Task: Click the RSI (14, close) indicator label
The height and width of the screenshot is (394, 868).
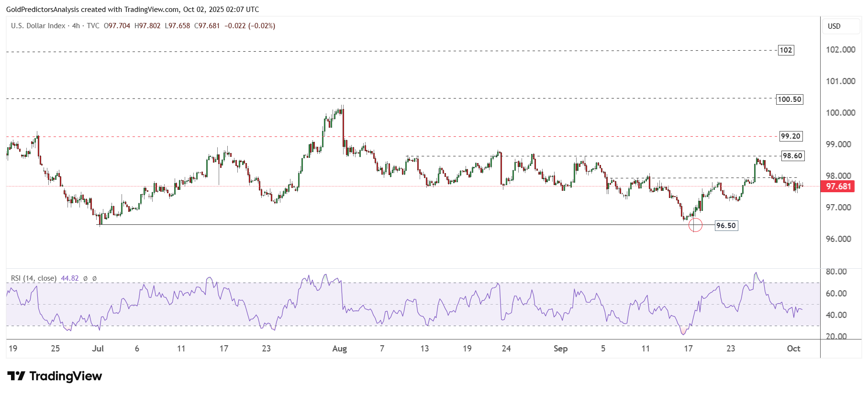Action: click(33, 278)
